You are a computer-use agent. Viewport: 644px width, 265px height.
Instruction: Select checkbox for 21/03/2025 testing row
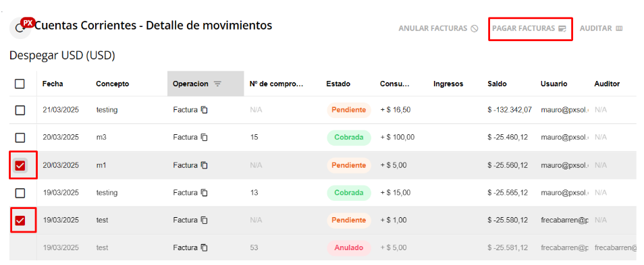point(20,110)
